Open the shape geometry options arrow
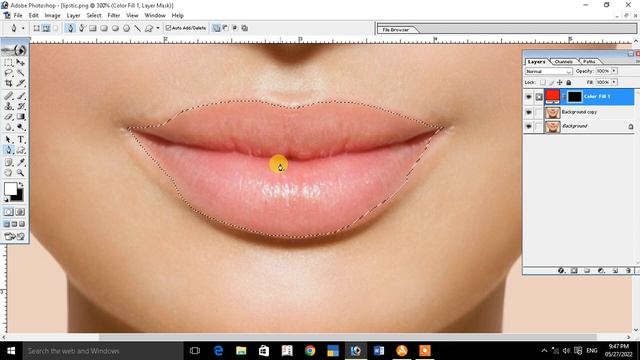The image size is (640, 360). 158,28
